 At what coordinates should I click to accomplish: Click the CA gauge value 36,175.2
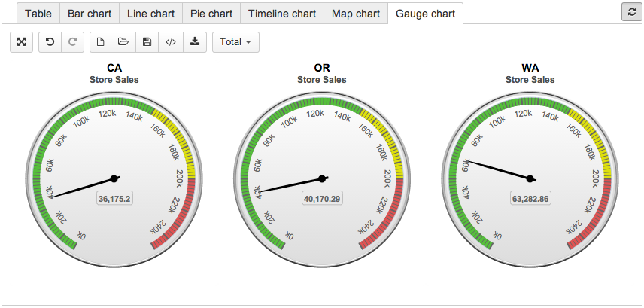point(114,199)
